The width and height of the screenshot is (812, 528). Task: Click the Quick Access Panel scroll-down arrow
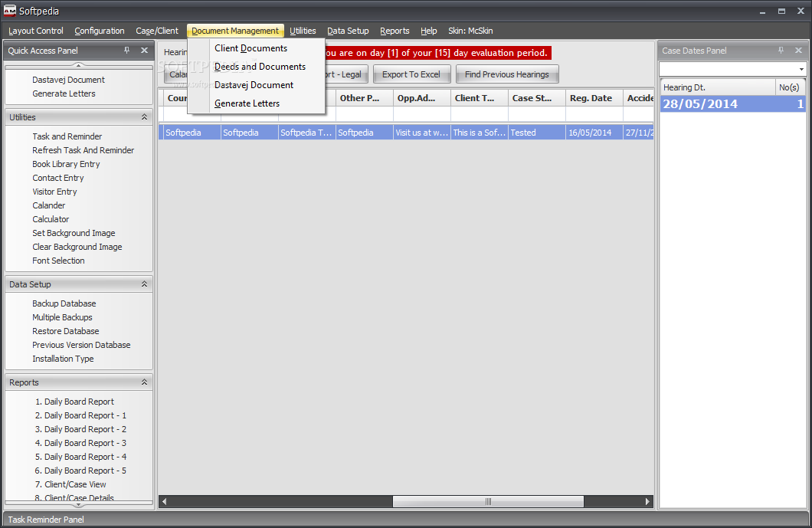tap(79, 504)
